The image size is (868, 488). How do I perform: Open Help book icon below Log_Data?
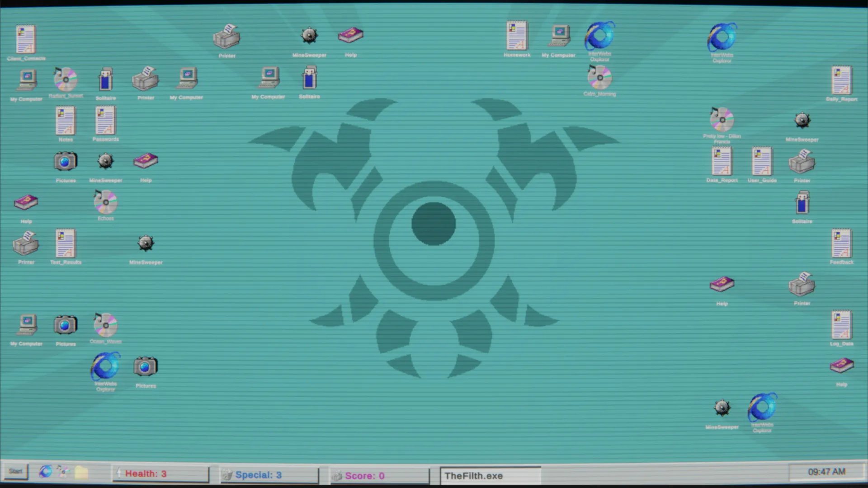click(841, 365)
